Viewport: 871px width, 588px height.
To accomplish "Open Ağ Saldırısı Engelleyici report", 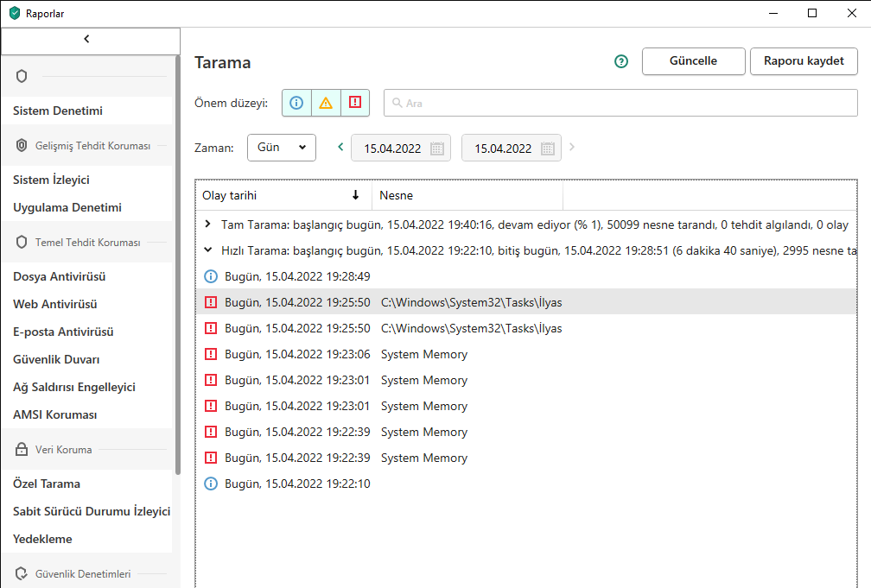I will pyautogui.click(x=74, y=387).
